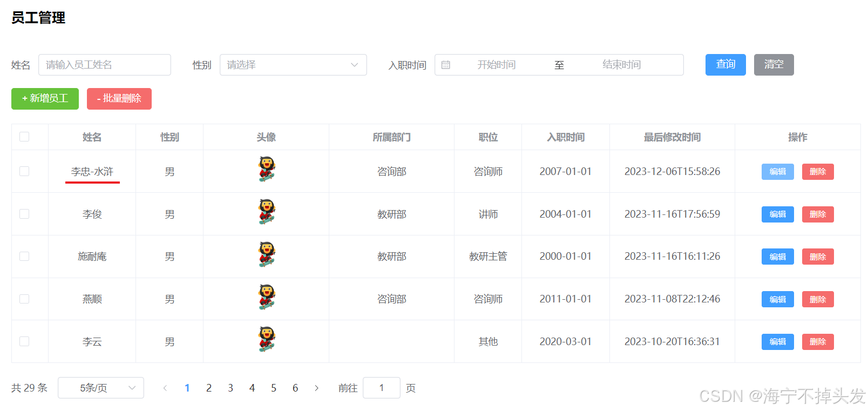868x411 pixels.
Task: Go to page 2
Action: (209, 388)
